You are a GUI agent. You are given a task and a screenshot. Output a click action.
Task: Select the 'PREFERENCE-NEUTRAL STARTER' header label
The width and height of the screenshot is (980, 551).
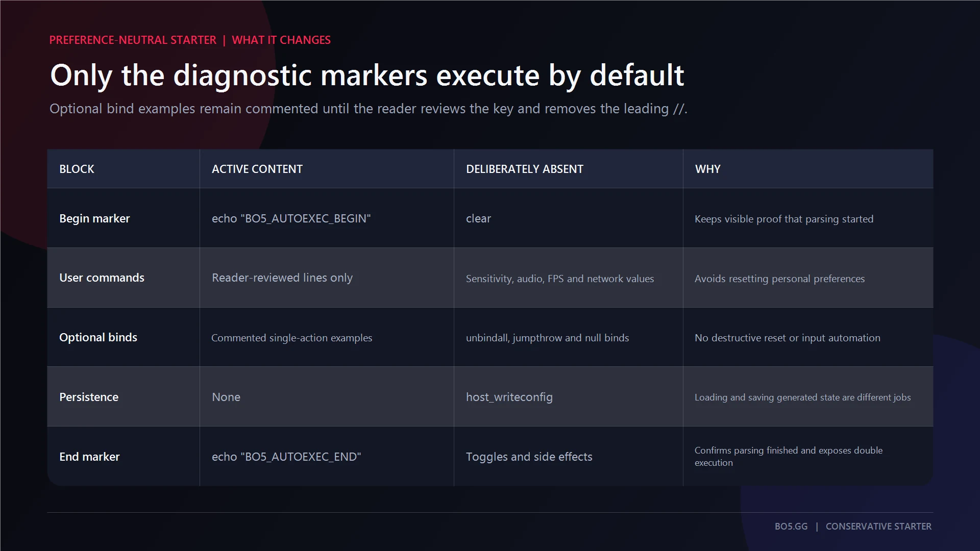[x=133, y=40]
